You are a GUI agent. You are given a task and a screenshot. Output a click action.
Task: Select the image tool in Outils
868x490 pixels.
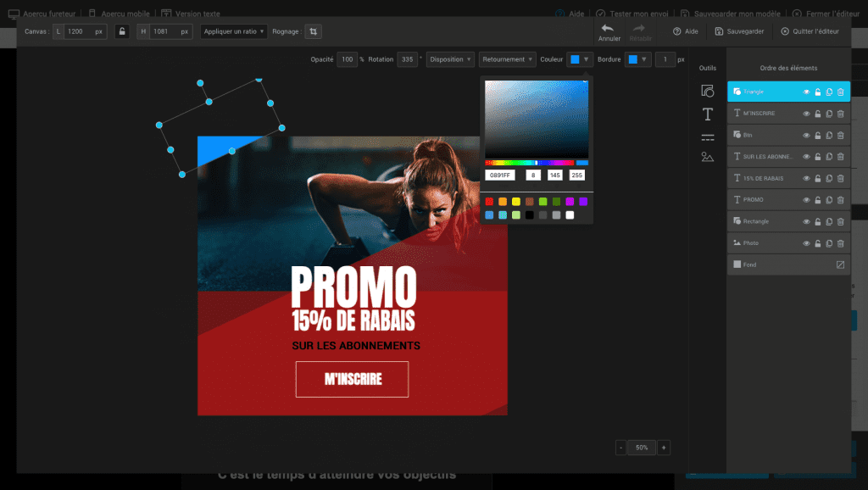(708, 157)
